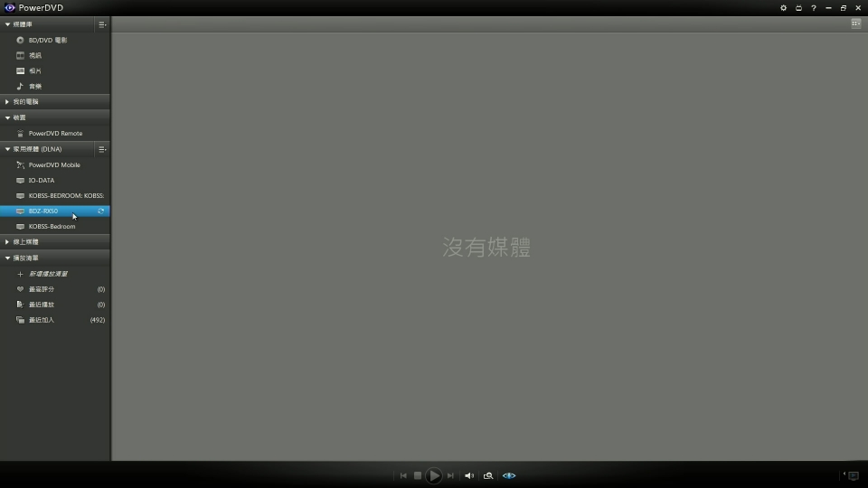
Task: Click the stop playback button
Action: (418, 476)
